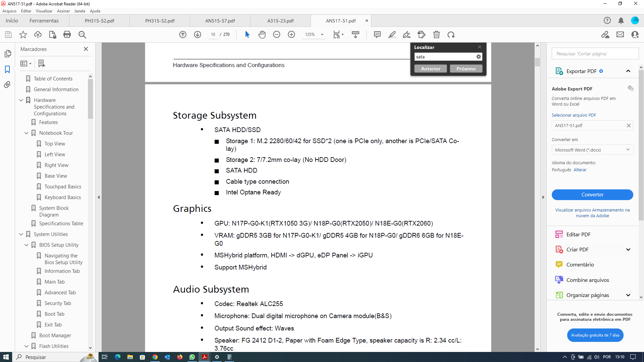This screenshot has height=362, width=644.
Task: Click the zoom out minus icon
Action: pos(277,35)
